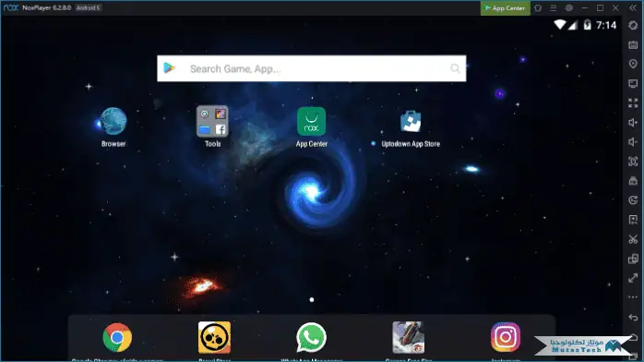Launch Brawl Stars from the dock

coord(214,337)
